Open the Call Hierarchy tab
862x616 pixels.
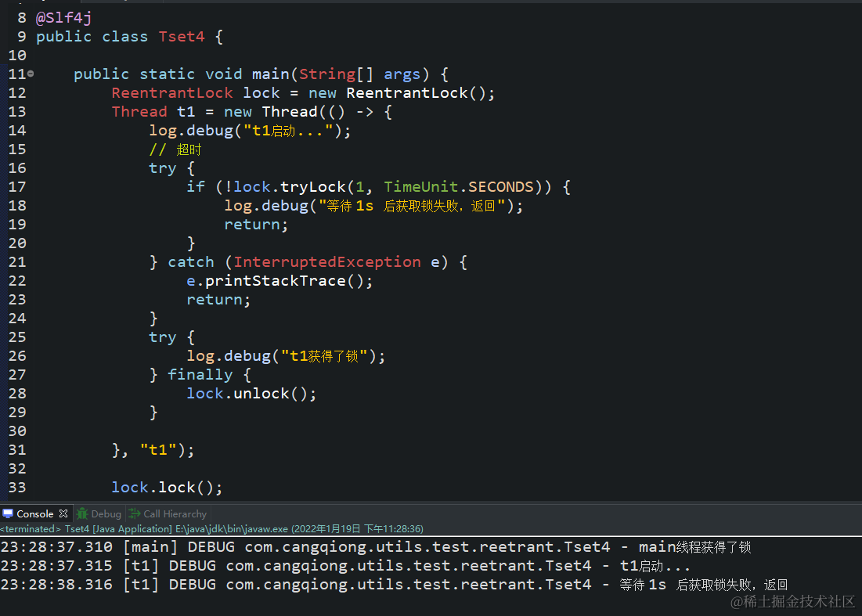168,513
